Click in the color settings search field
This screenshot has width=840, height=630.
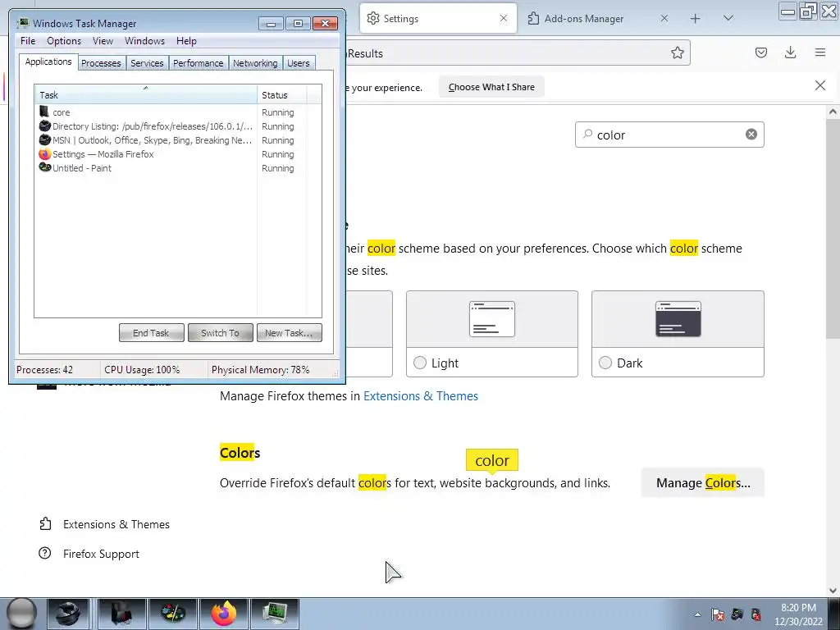669,135
